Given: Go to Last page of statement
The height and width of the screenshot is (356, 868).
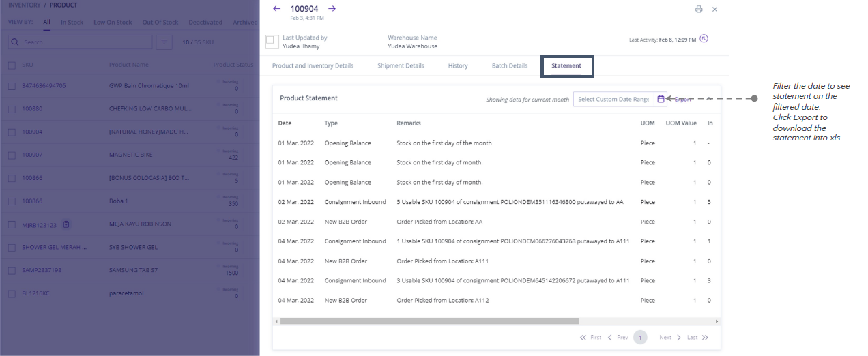Looking at the screenshot, I should 697,338.
